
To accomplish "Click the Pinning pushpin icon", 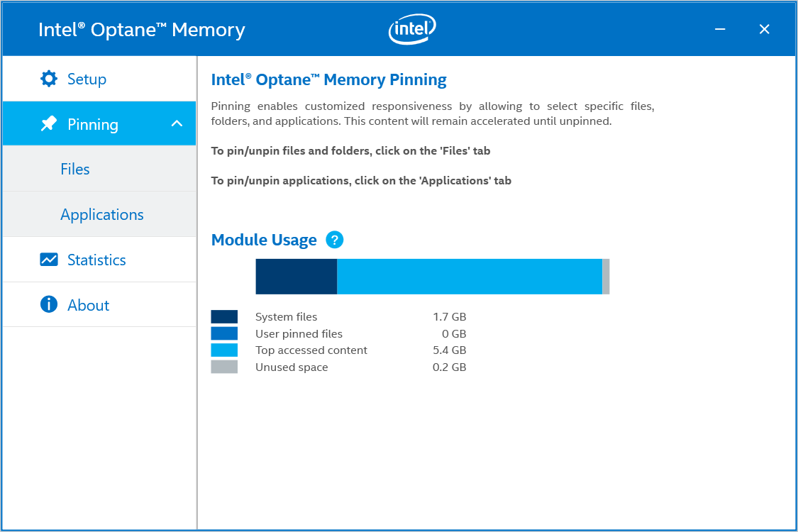I will 49,124.
